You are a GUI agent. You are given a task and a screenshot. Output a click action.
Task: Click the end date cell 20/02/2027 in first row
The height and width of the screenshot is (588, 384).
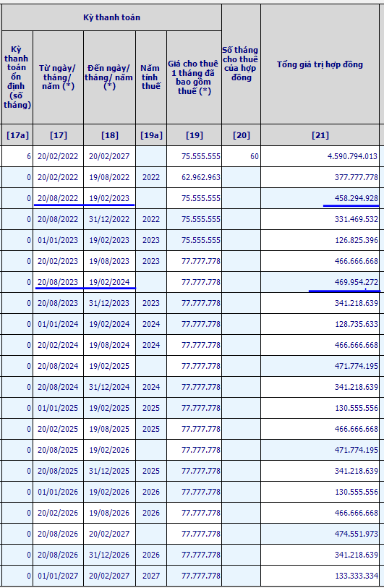(x=109, y=156)
